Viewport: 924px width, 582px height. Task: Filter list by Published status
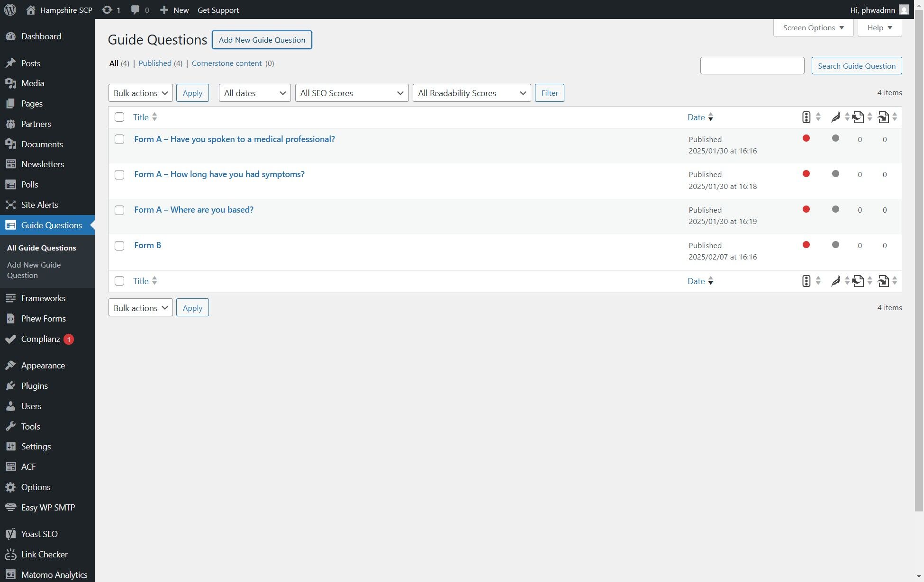tap(155, 63)
